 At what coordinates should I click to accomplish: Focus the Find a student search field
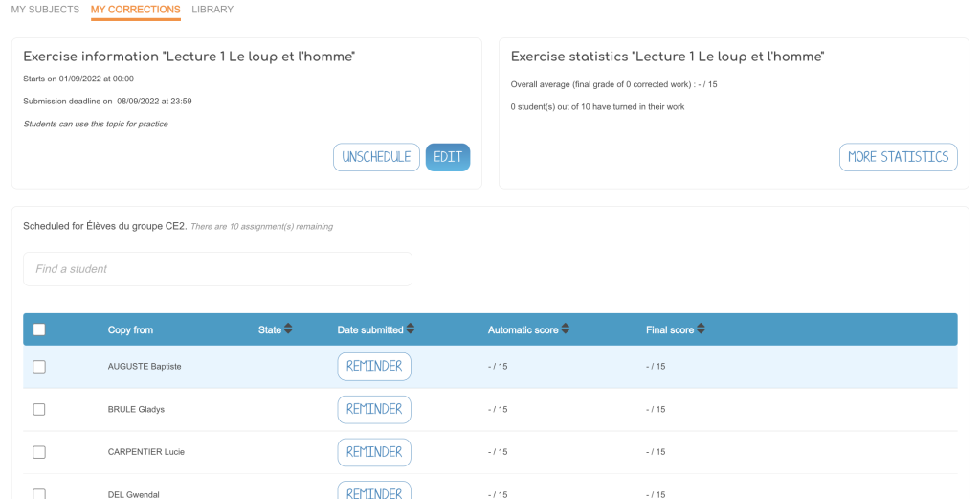(x=217, y=269)
